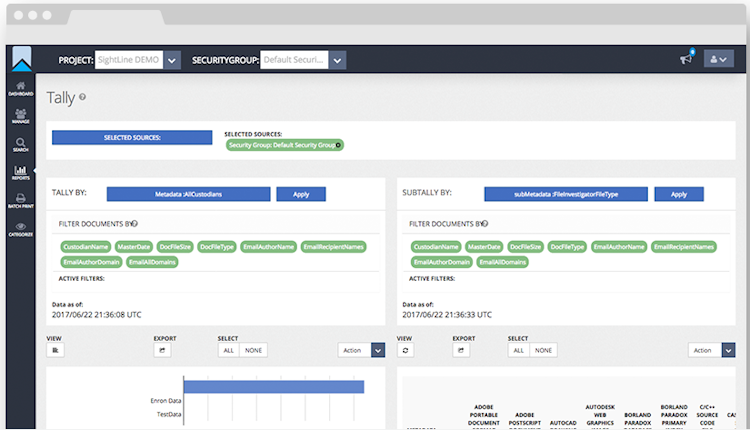Screen dimensions: 750x430
Task: Click the Subtally Export icon
Action: pyautogui.click(x=461, y=350)
